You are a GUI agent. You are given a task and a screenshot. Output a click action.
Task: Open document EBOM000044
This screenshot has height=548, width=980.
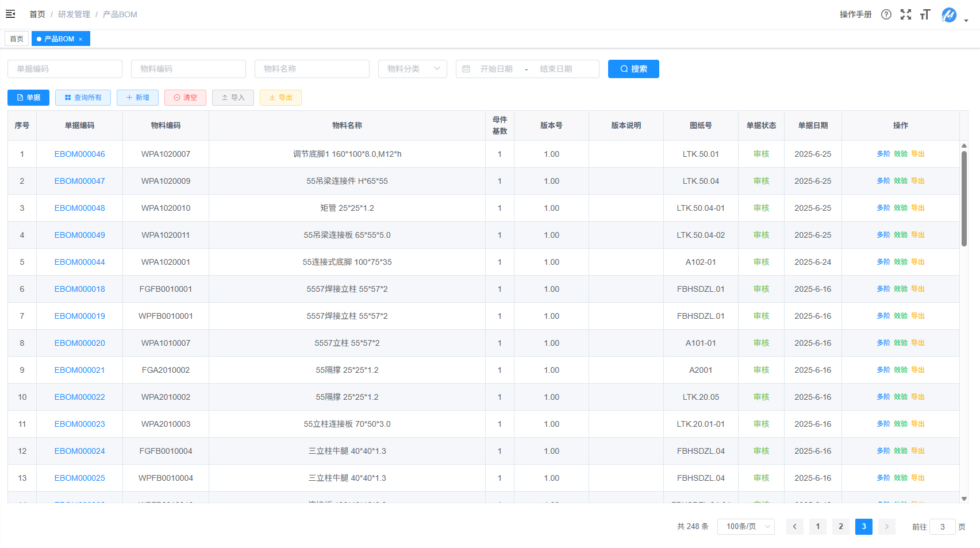(80, 262)
